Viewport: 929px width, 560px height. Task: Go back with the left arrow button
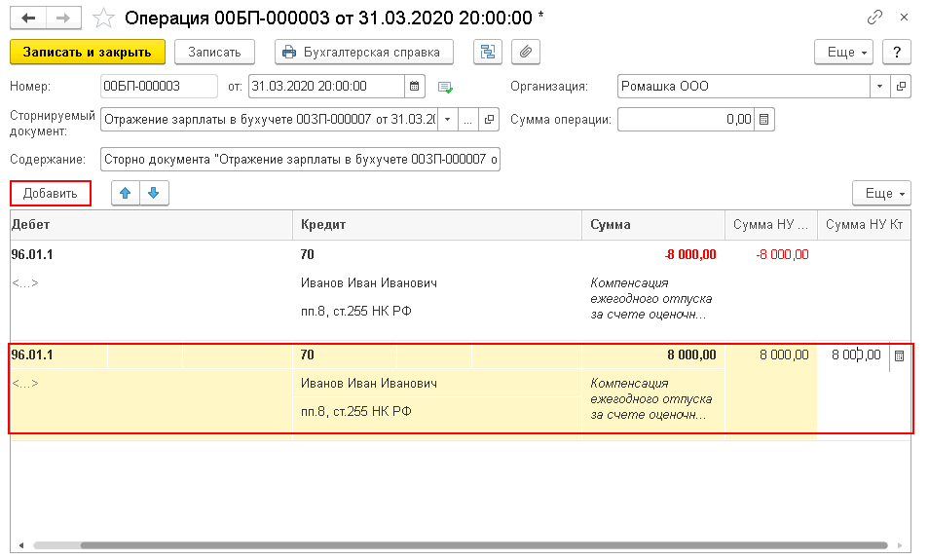pos(28,18)
